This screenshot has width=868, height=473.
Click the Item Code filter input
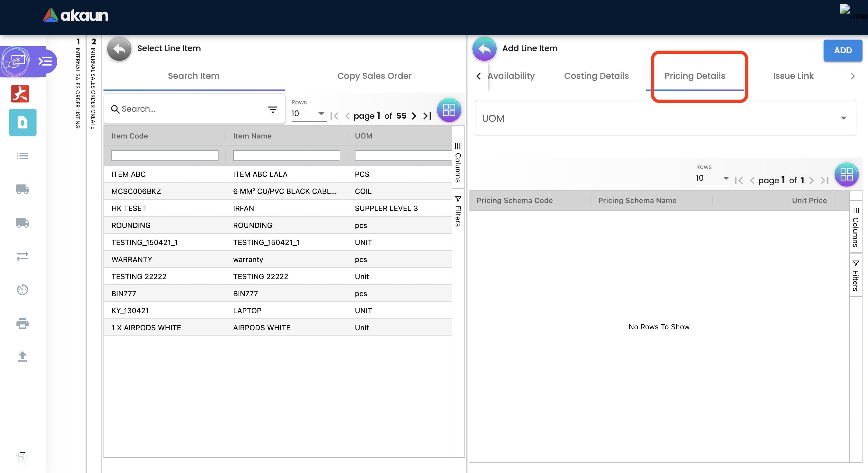[x=165, y=155]
